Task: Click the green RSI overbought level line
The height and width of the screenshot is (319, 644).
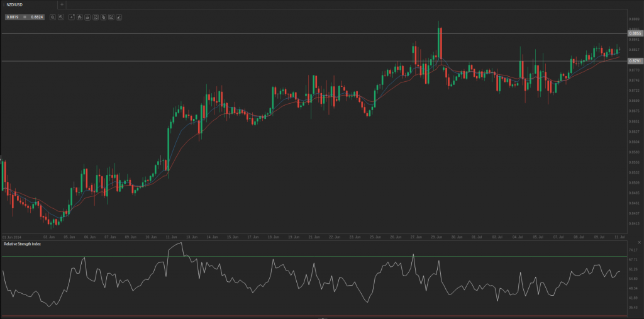Action: (x=314, y=256)
